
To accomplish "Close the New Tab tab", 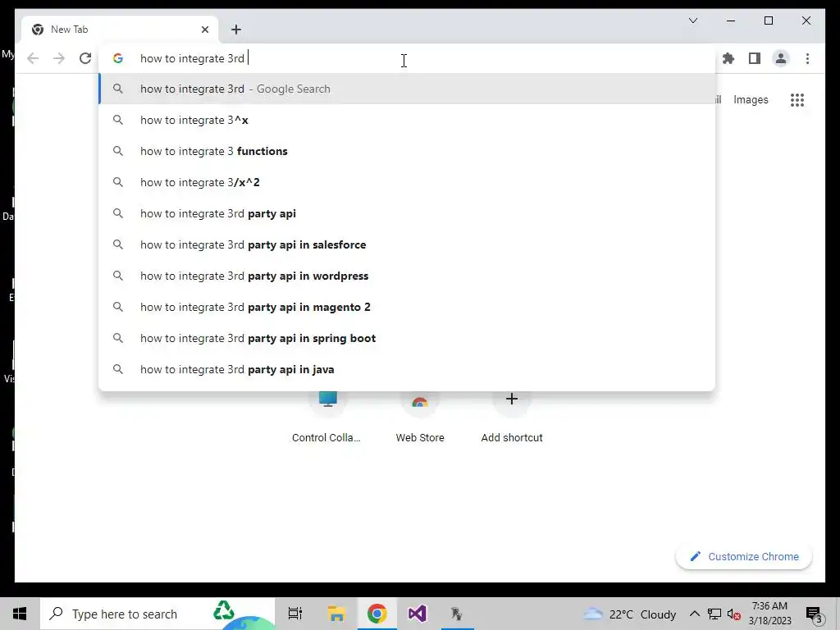I will point(204,30).
